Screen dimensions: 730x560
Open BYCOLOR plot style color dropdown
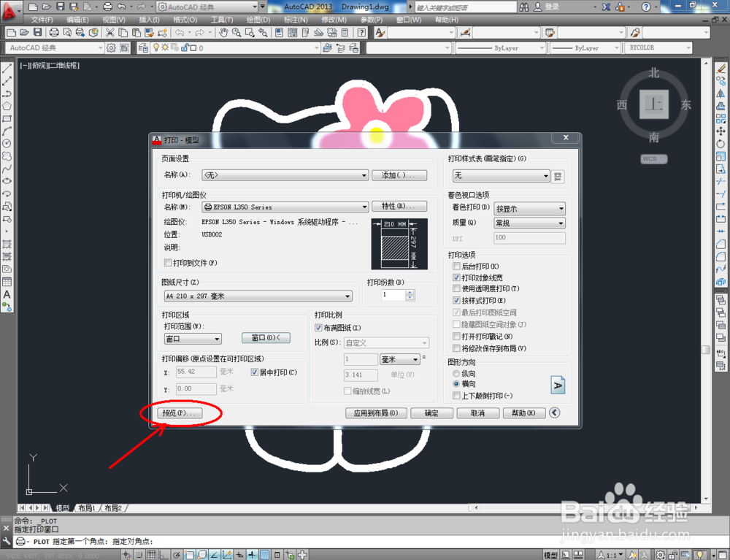pos(658,47)
